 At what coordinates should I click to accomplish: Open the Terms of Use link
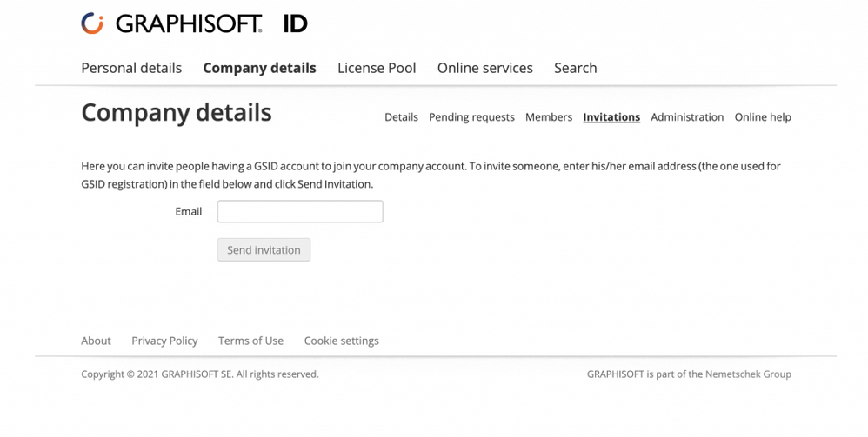pos(250,341)
